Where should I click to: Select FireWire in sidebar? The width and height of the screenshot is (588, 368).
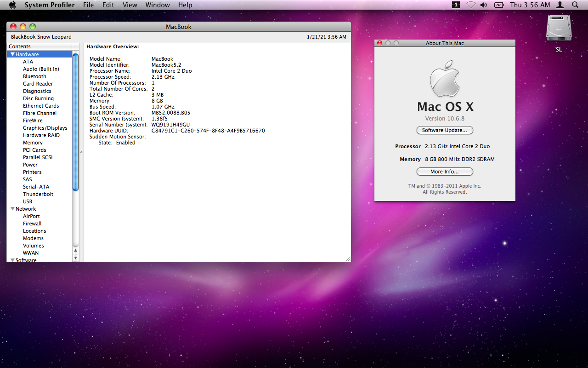coord(33,121)
